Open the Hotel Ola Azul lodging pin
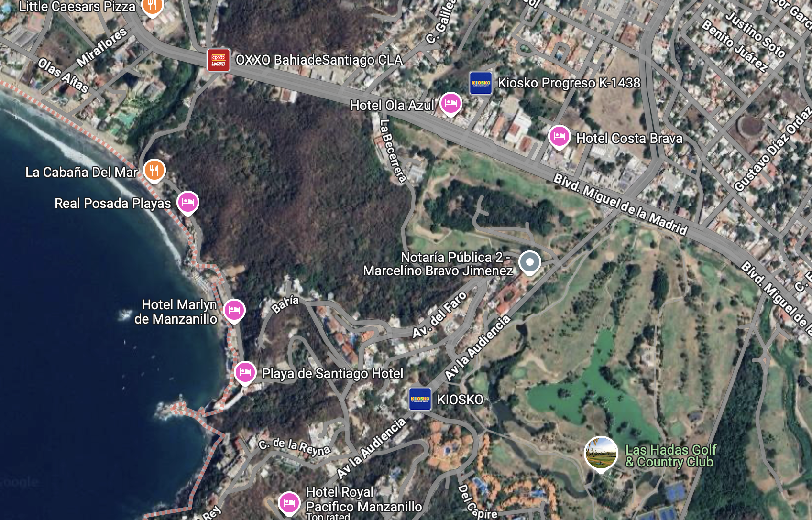This screenshot has height=520, width=812. coord(451,104)
